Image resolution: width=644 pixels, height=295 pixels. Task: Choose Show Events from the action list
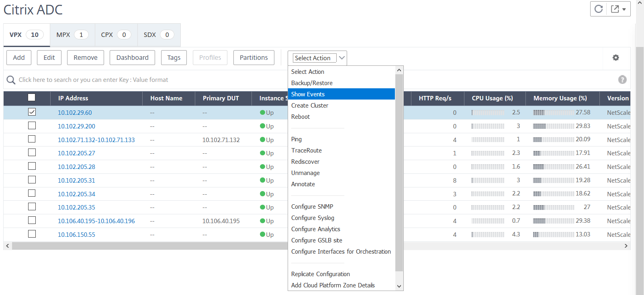click(341, 94)
